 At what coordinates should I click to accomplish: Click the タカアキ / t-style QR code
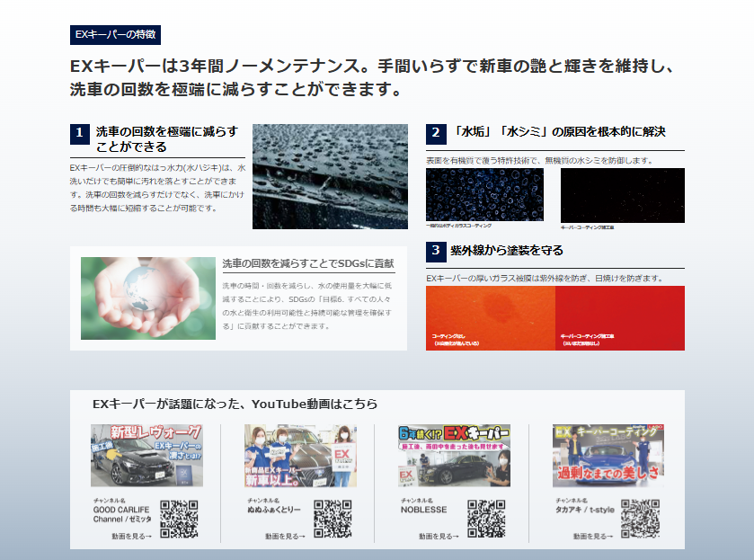[x=641, y=519]
